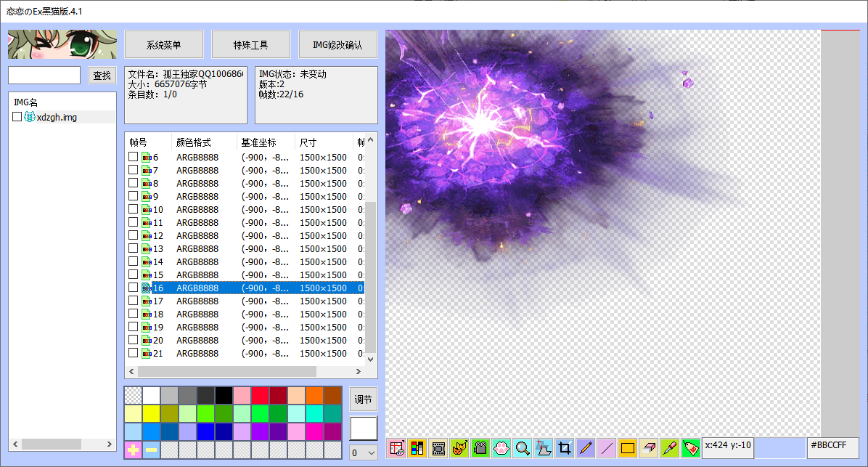Click frame 6 image icon
The width and height of the screenshot is (868, 467).
(147, 158)
